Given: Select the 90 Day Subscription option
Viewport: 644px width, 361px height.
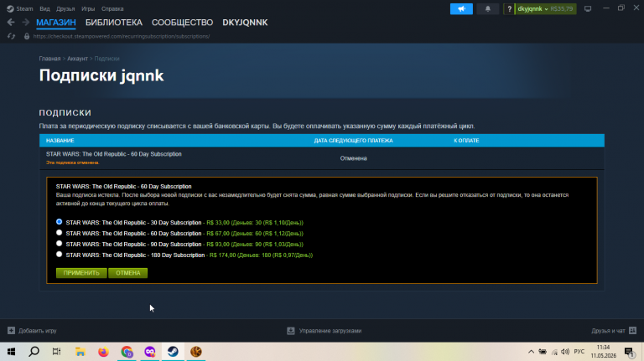Looking at the screenshot, I should point(60,243).
